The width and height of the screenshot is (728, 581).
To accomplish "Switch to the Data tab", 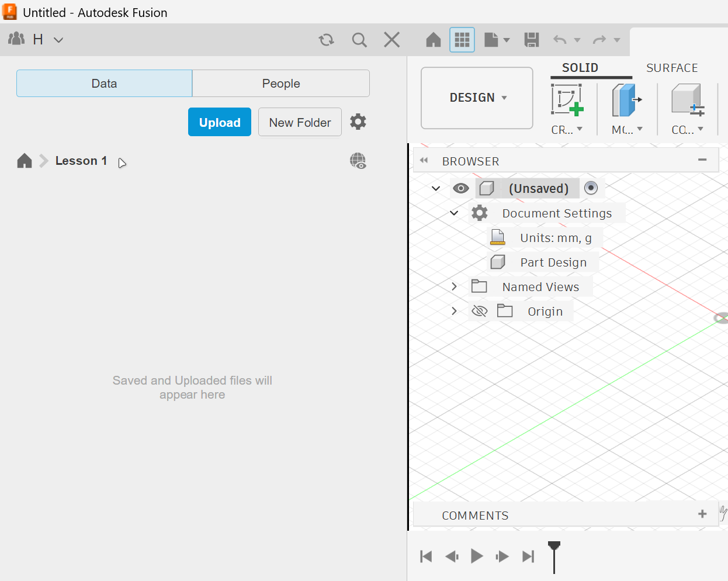I will coord(104,84).
